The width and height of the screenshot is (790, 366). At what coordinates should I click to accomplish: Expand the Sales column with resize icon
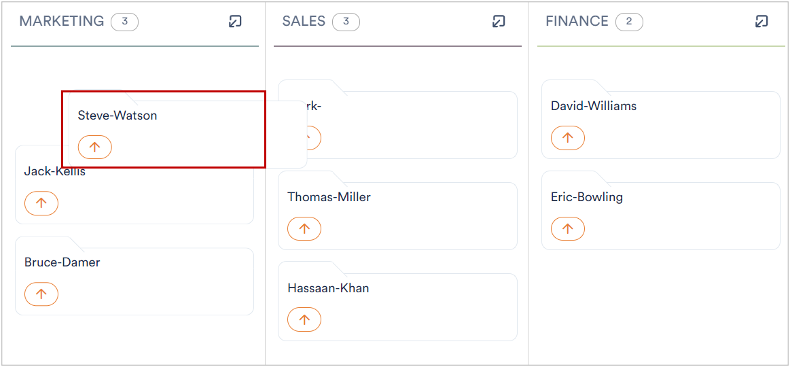coord(498,21)
